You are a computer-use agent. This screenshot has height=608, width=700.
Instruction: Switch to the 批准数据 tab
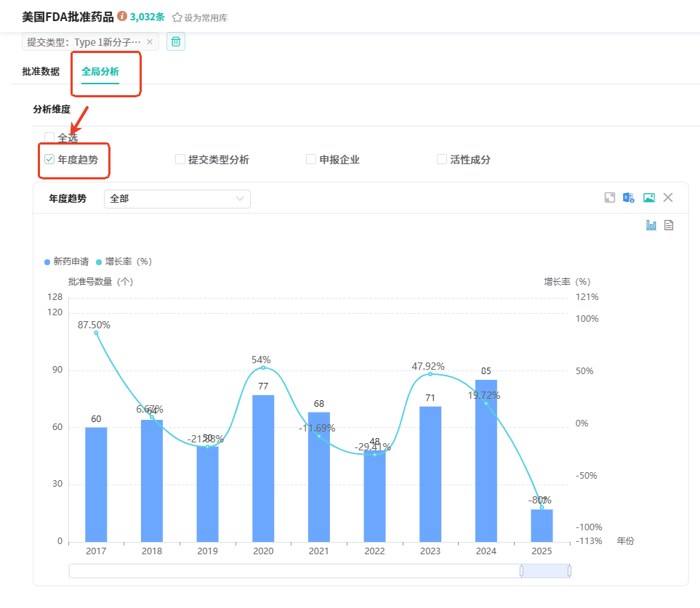tap(41, 71)
